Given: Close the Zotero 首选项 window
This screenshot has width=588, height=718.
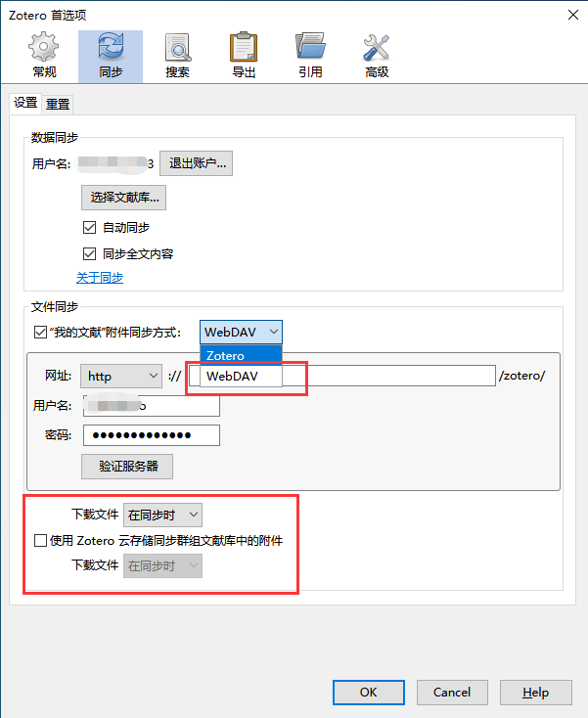Looking at the screenshot, I should point(573,15).
